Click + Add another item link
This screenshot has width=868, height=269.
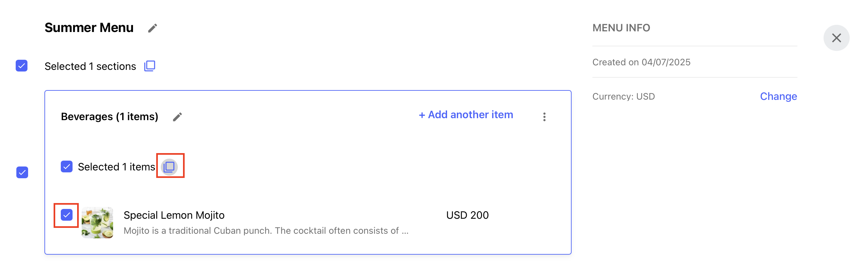[466, 115]
